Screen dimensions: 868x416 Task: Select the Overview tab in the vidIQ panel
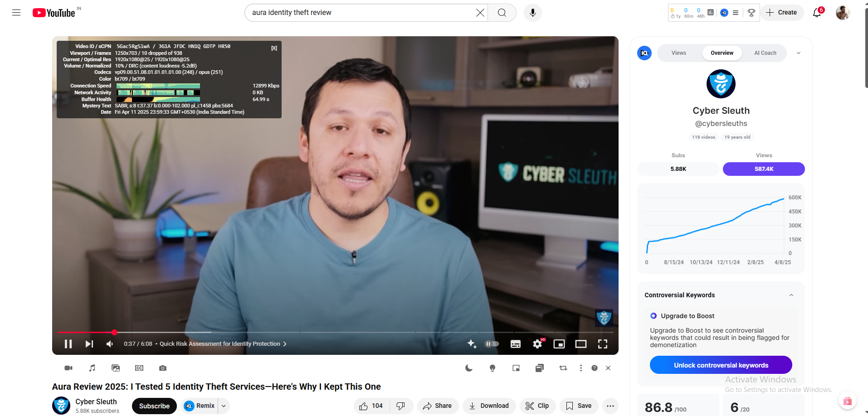pyautogui.click(x=722, y=53)
